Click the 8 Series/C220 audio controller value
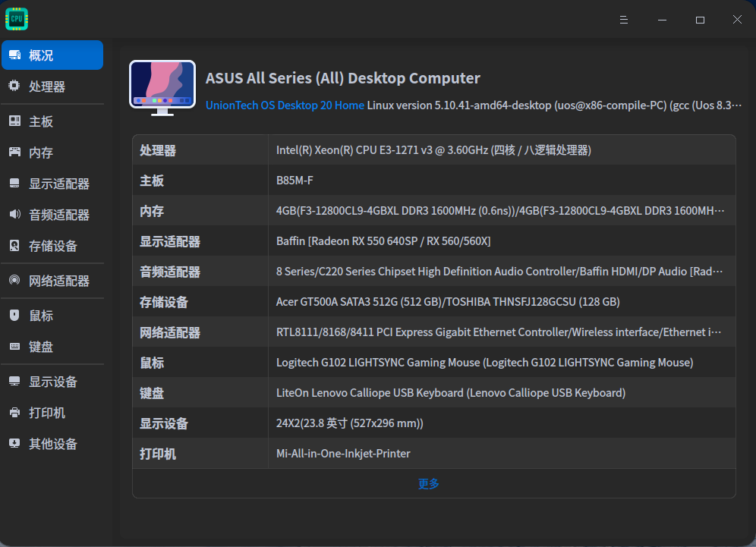756x547 pixels. point(499,272)
